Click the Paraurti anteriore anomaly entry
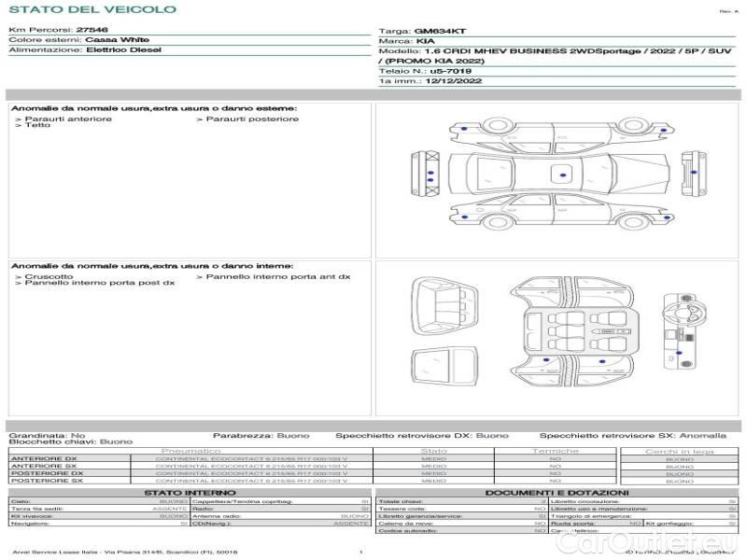The image size is (747, 560). click(63, 119)
